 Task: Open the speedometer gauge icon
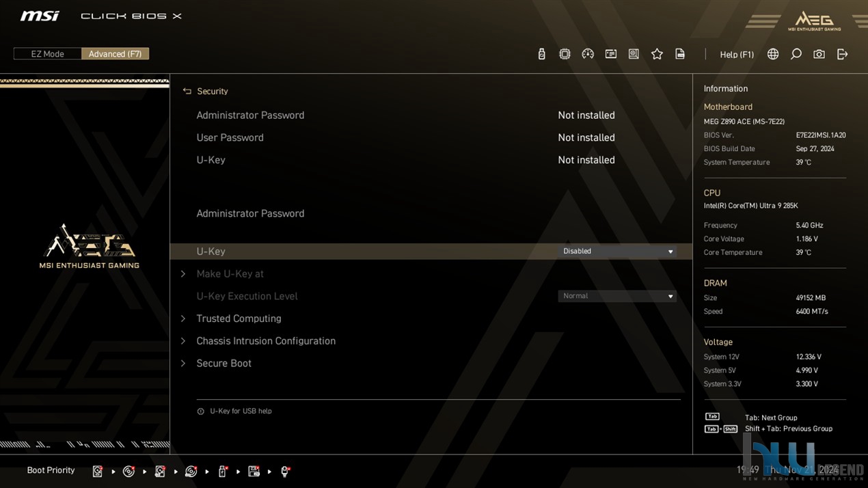(588, 54)
